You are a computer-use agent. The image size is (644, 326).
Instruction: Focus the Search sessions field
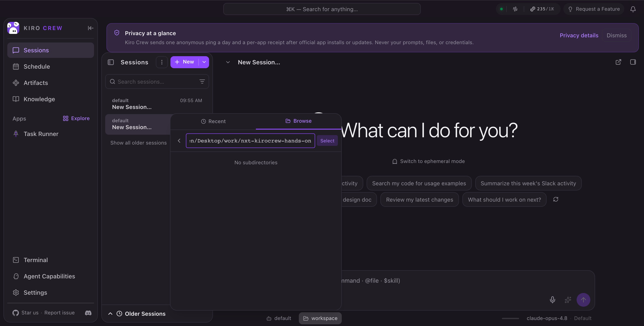(157, 82)
